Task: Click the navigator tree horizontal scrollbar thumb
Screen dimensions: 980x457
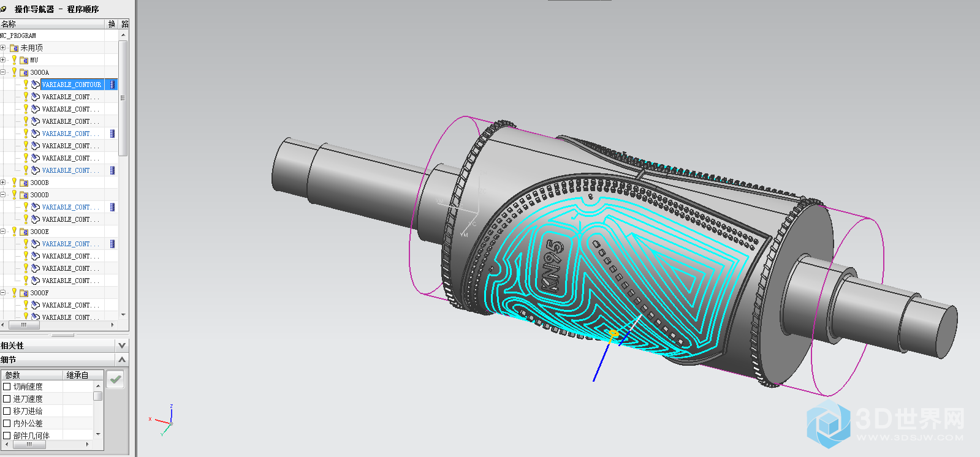Action: tap(24, 325)
